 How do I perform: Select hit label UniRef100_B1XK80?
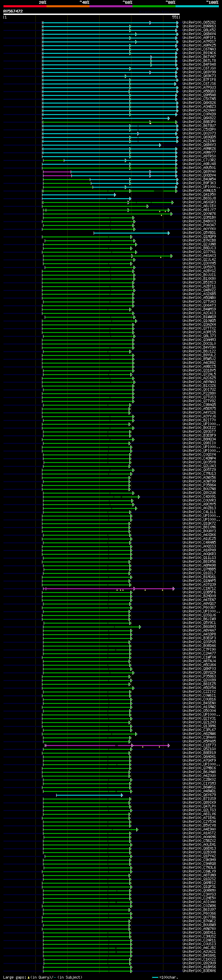[x=199, y=278]
